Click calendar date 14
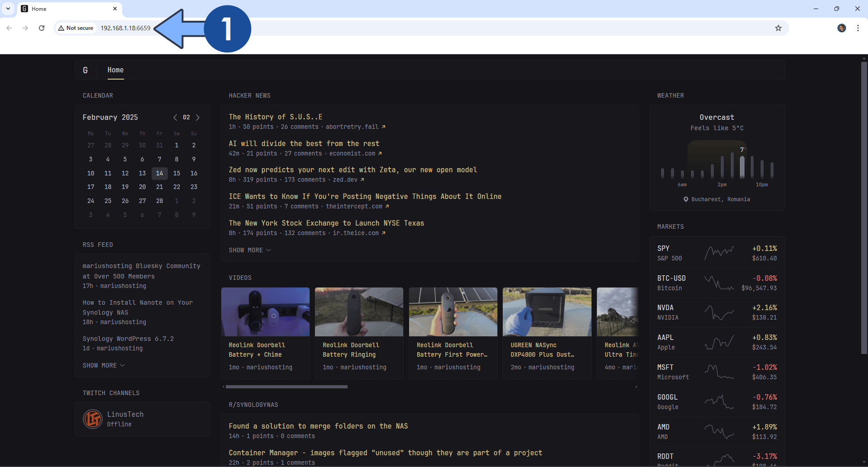Image resolution: width=868 pixels, height=467 pixels. [159, 173]
